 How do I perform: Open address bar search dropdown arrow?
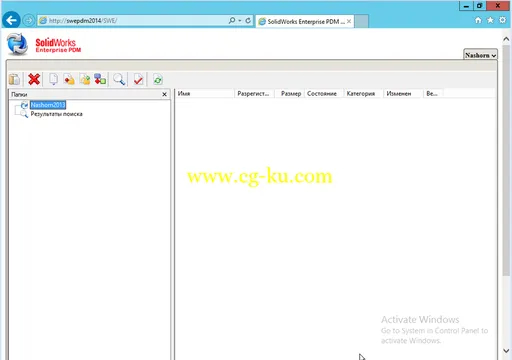[240, 21]
